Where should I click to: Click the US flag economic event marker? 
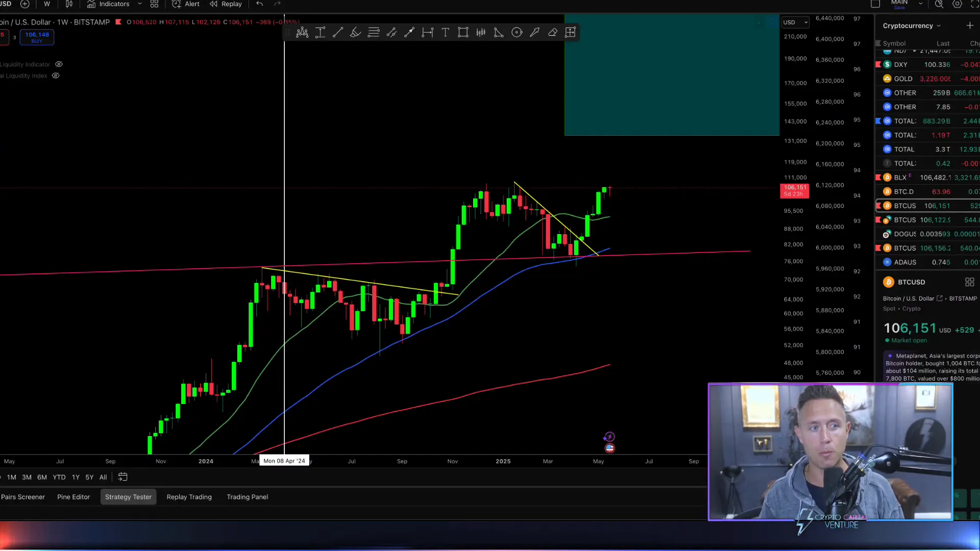point(609,448)
